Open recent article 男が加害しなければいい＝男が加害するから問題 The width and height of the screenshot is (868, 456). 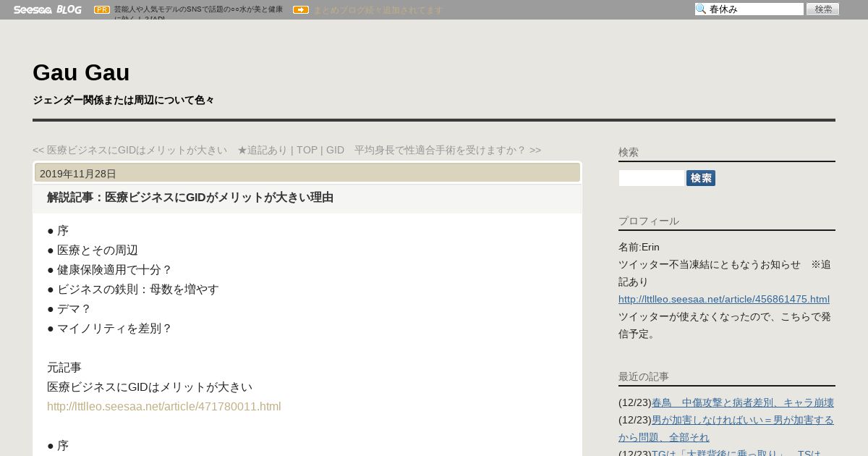point(726,428)
